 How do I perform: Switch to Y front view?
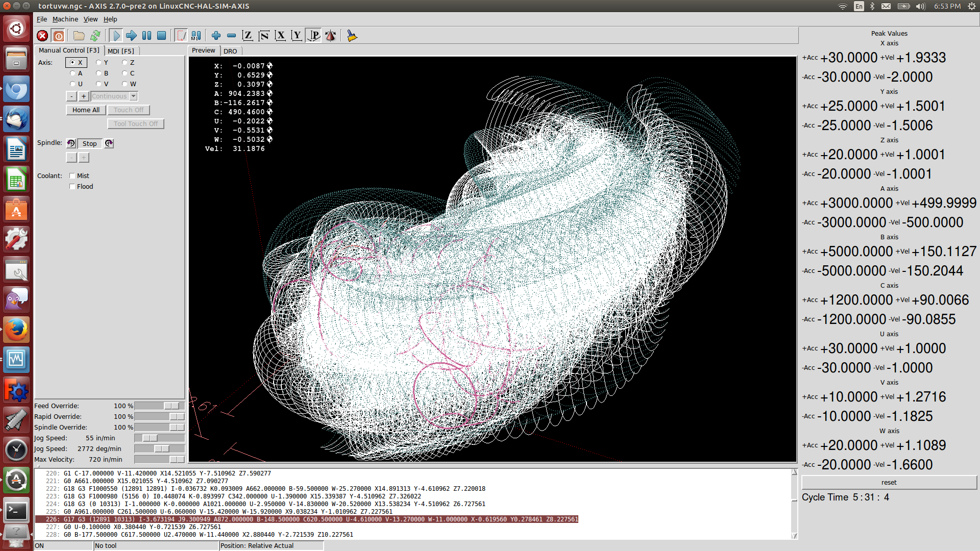click(x=297, y=36)
